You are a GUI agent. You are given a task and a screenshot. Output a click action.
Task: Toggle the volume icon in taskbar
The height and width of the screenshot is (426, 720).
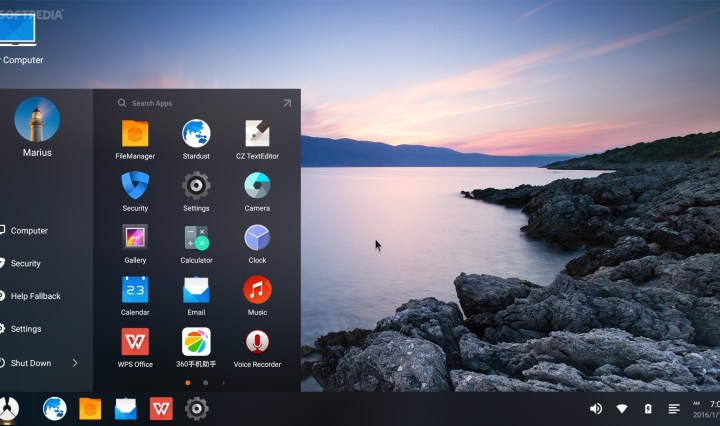[x=596, y=408]
